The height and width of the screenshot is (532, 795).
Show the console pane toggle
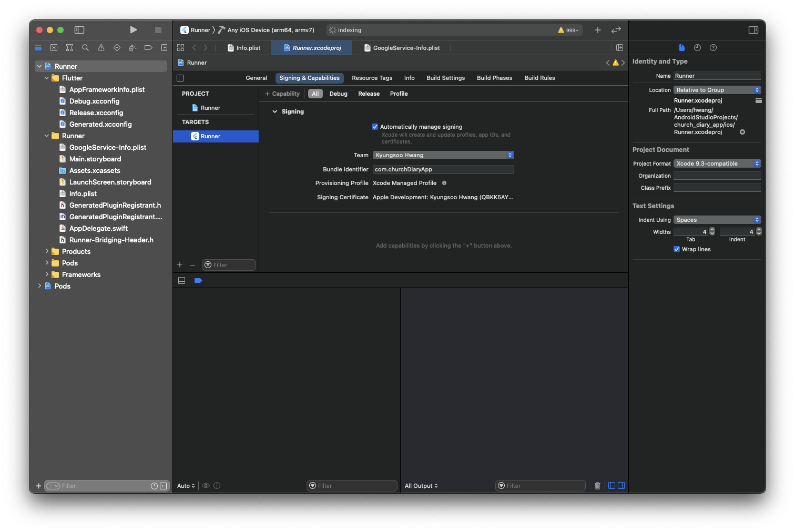[621, 486]
